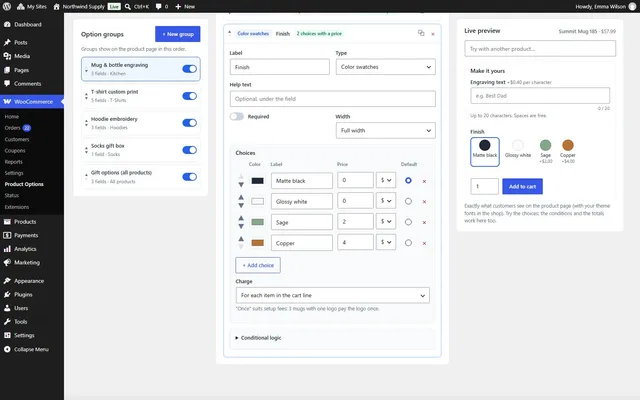Open Orders under WooCommerce
The height and width of the screenshot is (400, 640).
pyautogui.click(x=12, y=128)
